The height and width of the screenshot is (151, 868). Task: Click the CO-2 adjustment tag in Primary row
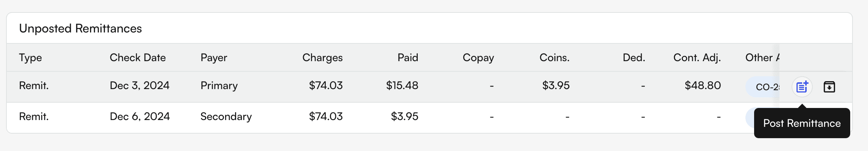764,87
